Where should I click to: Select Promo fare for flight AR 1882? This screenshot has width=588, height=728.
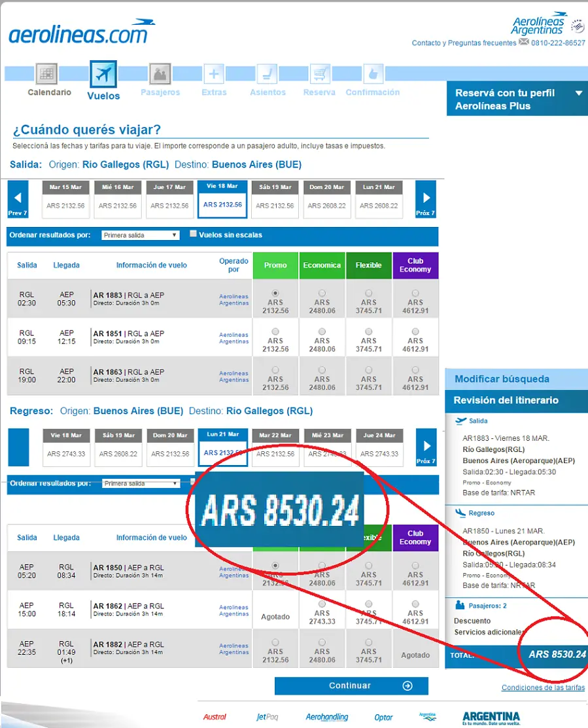[275, 642]
